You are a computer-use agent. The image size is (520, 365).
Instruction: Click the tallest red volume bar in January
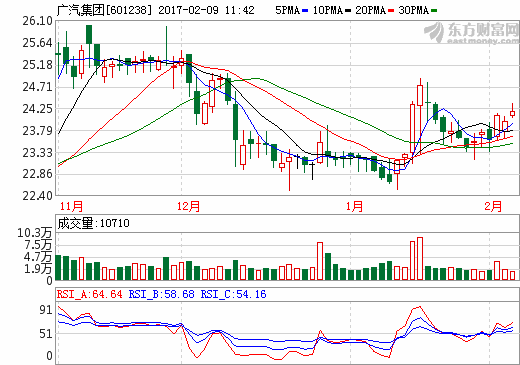(x=420, y=259)
